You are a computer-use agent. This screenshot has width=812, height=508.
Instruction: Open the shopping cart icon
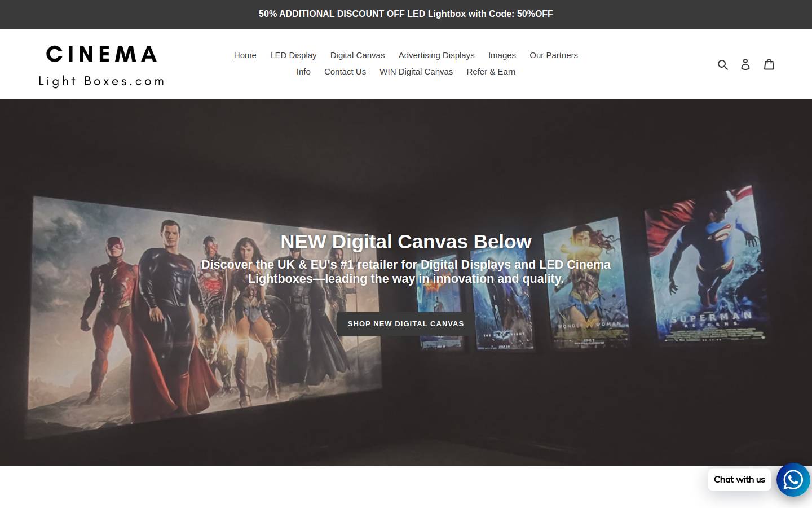coord(769,64)
